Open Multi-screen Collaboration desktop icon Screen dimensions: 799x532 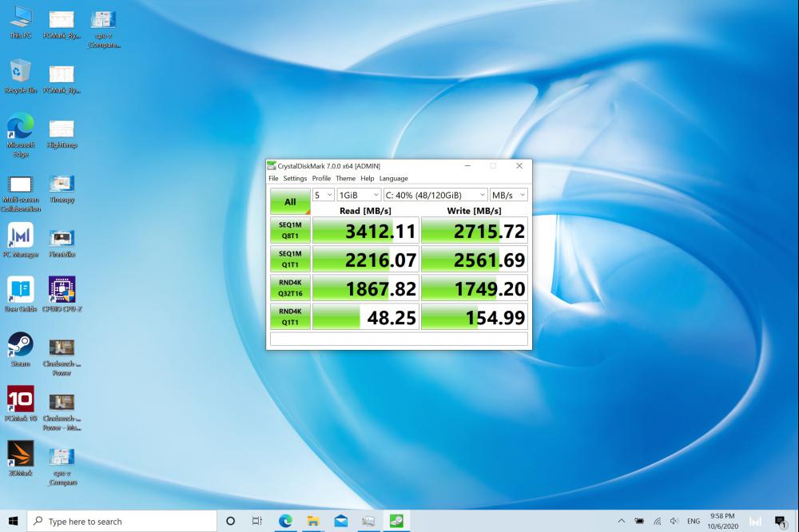pyautogui.click(x=21, y=193)
